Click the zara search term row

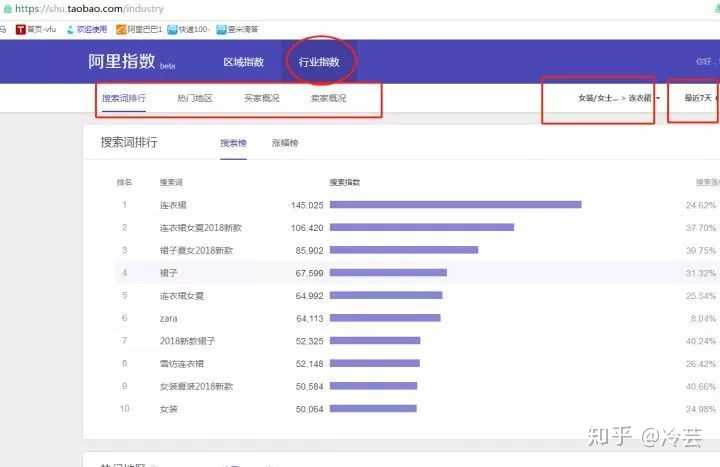[168, 318]
